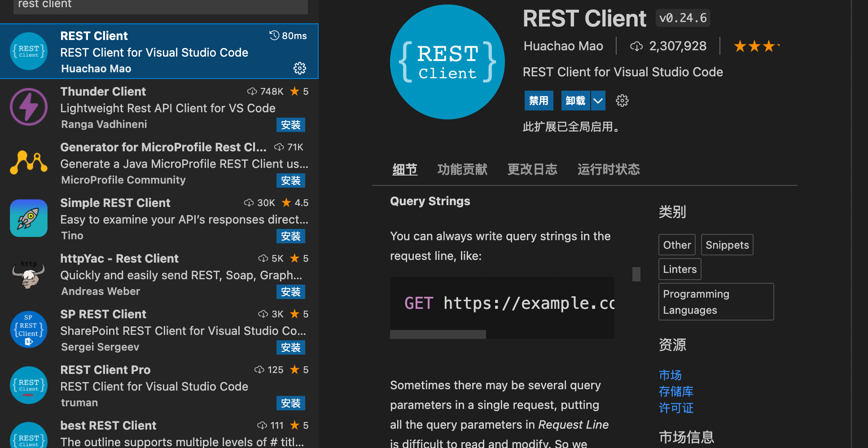Click the vertical scrollbar thumb of readme
868x448 pixels.
pos(636,274)
